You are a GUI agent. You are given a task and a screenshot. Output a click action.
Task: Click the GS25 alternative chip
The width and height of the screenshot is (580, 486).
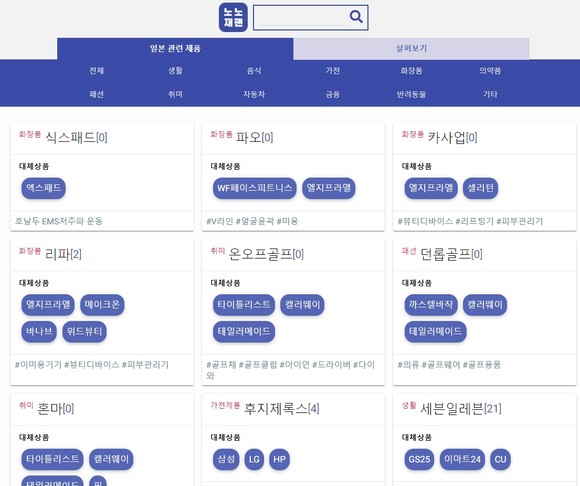tap(419, 459)
